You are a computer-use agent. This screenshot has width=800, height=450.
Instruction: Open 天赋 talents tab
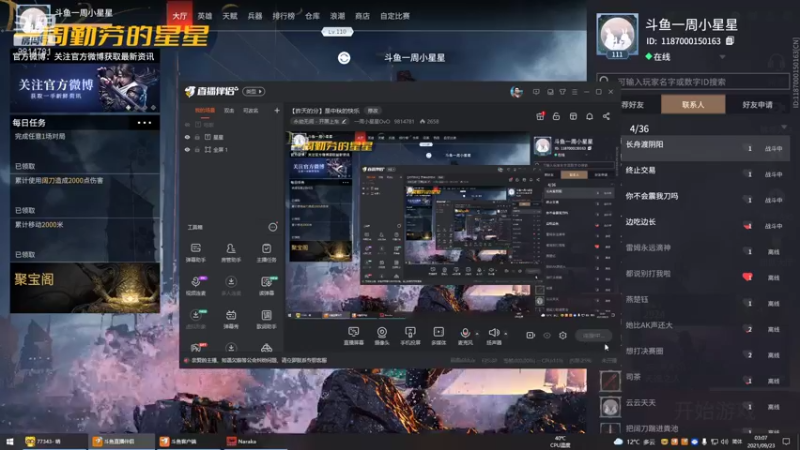point(230,16)
